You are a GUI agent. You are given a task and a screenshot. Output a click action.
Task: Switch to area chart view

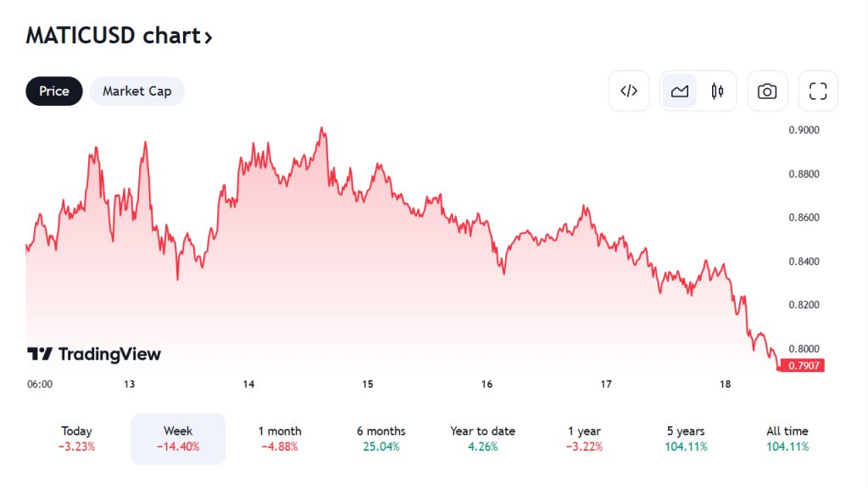679,91
